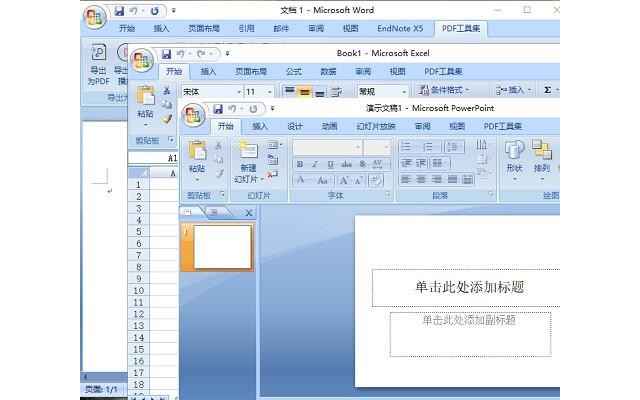Toggle Underline in the PowerPoint font group
The image size is (640, 400).
click(330, 164)
